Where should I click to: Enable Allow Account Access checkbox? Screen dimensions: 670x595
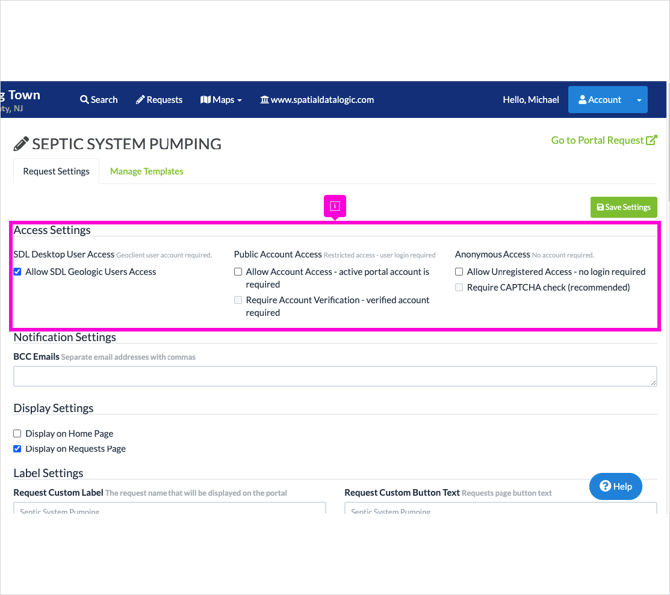click(x=238, y=272)
